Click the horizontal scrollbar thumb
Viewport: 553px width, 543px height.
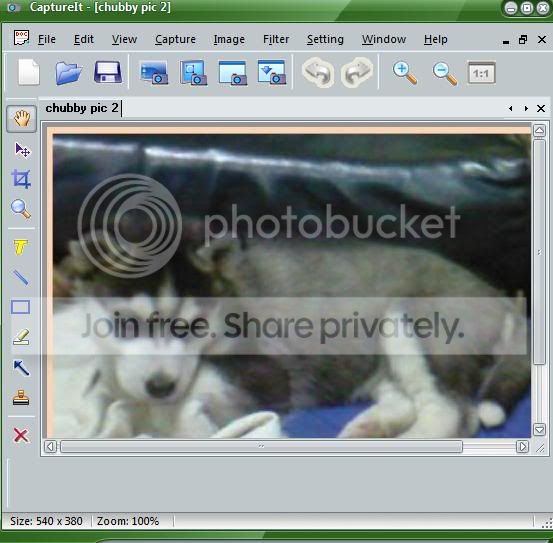pyautogui.click(x=261, y=446)
